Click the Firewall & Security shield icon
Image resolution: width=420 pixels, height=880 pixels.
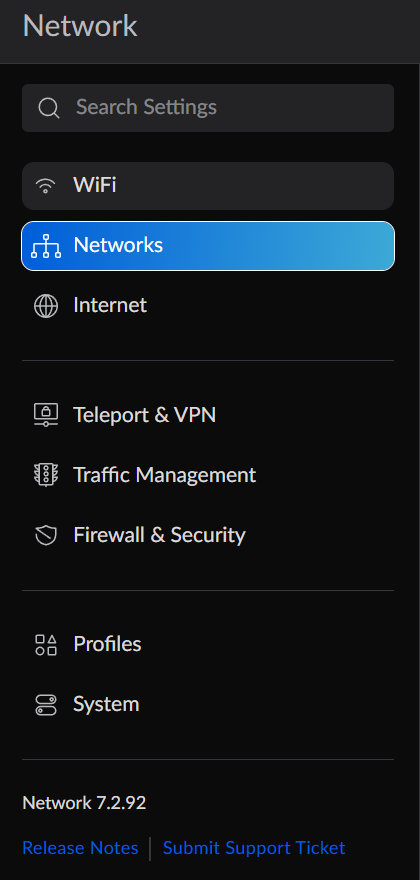click(45, 535)
